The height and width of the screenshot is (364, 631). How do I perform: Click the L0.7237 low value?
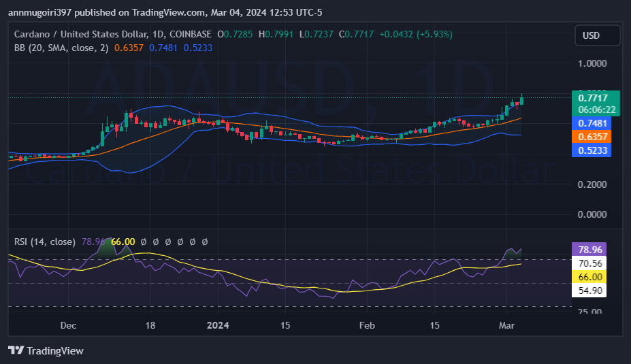point(317,34)
